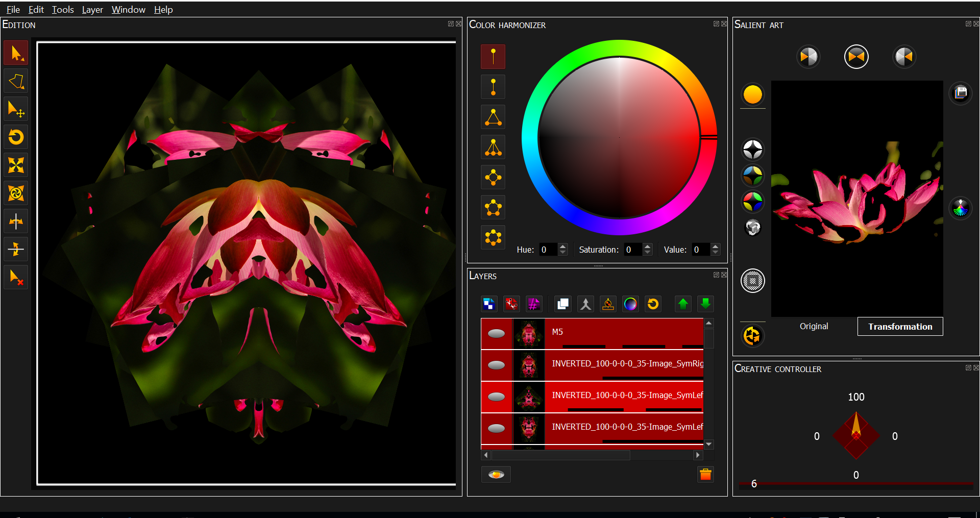Select the vertical flip axis tool
Image resolution: width=980 pixels, height=518 pixels.
[16, 249]
